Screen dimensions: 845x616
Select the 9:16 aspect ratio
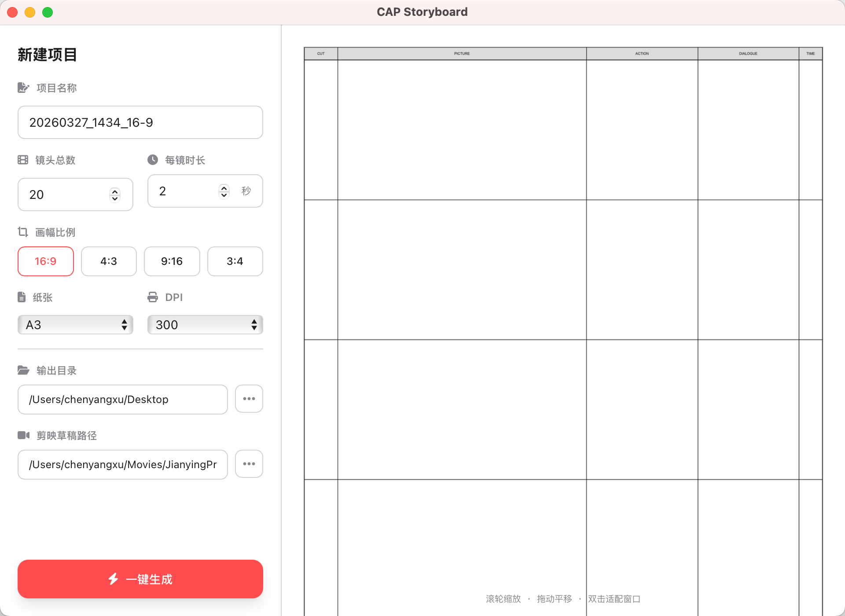pos(172,261)
